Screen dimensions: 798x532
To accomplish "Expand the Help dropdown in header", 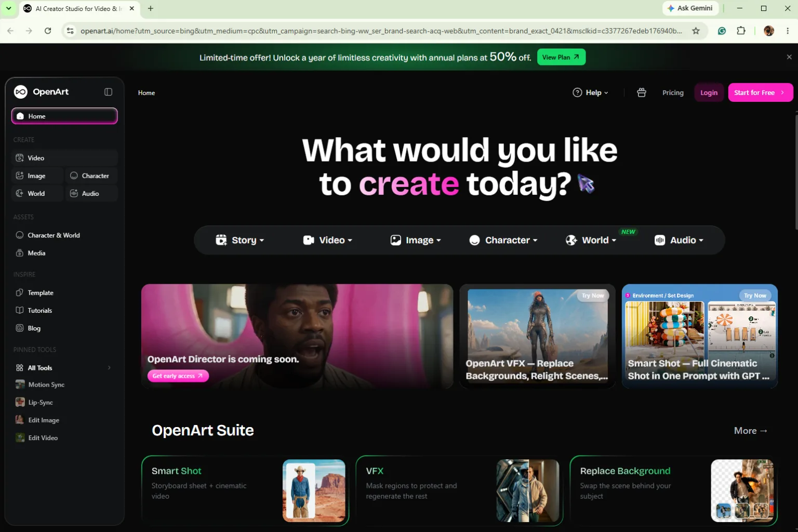I will [590, 92].
